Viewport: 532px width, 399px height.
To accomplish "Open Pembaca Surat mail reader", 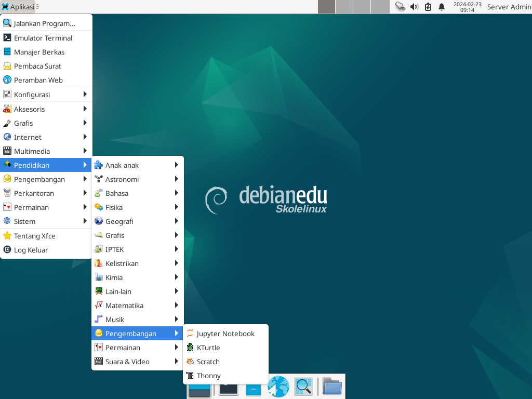I will (46, 66).
